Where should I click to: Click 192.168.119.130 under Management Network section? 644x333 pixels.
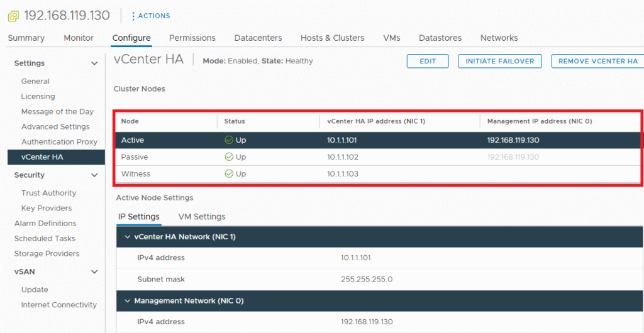pos(367,322)
